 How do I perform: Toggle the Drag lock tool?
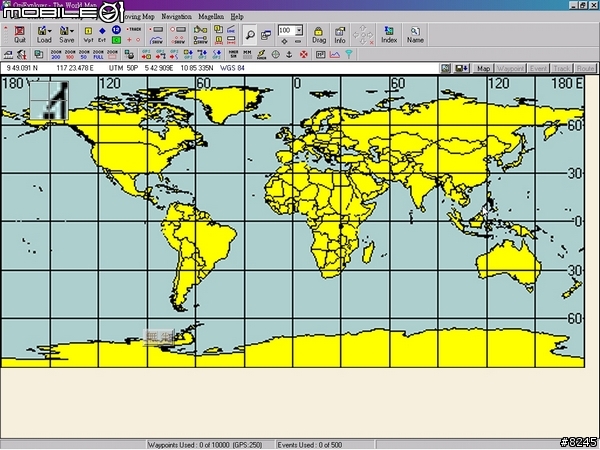click(318, 34)
